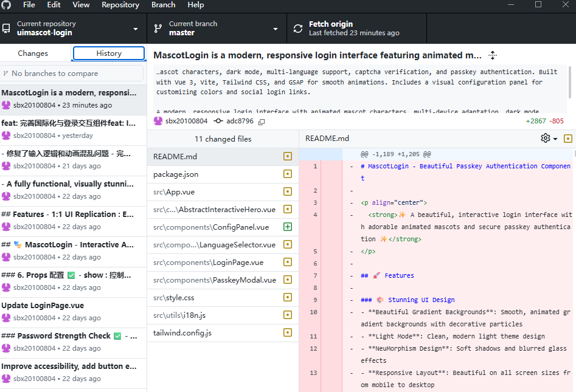Select tailwind.config.js in changed files
Viewport: 576px width, 392px height.
(x=223, y=333)
